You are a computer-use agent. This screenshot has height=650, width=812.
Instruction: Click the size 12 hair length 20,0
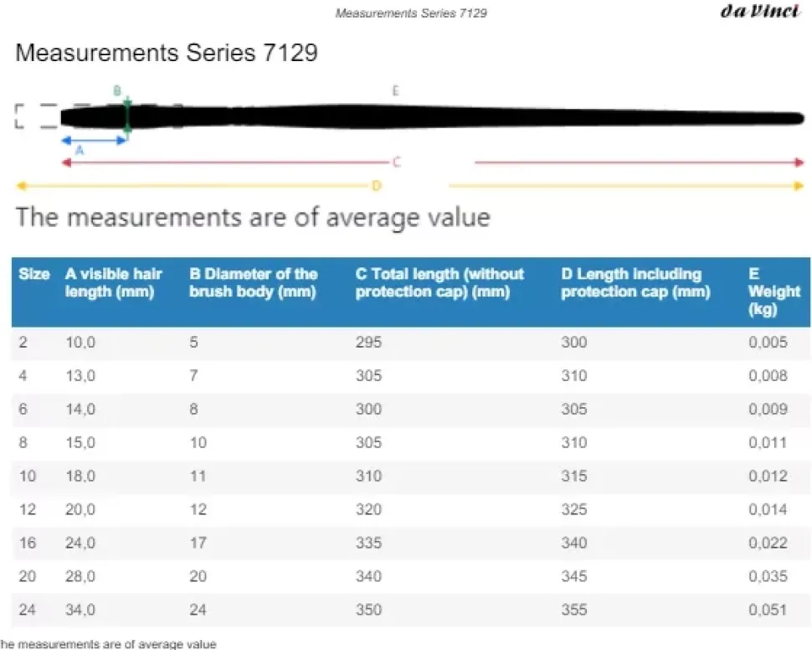(80, 509)
